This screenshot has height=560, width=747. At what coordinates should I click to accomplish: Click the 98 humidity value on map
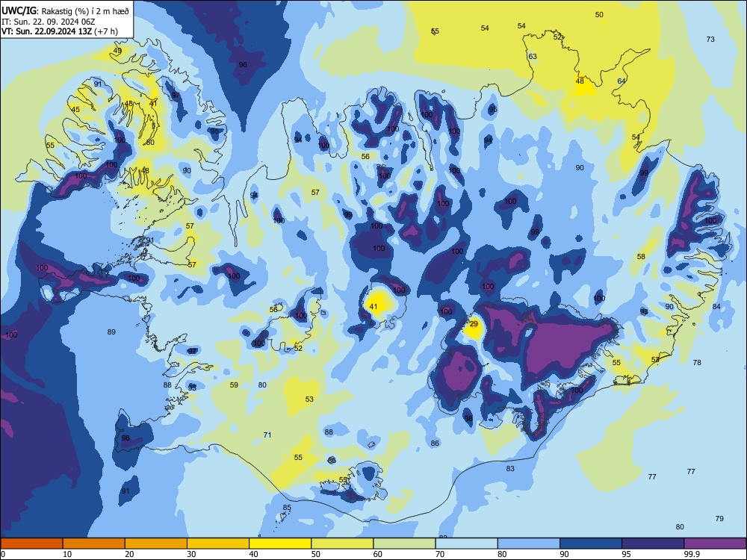[469, 418]
